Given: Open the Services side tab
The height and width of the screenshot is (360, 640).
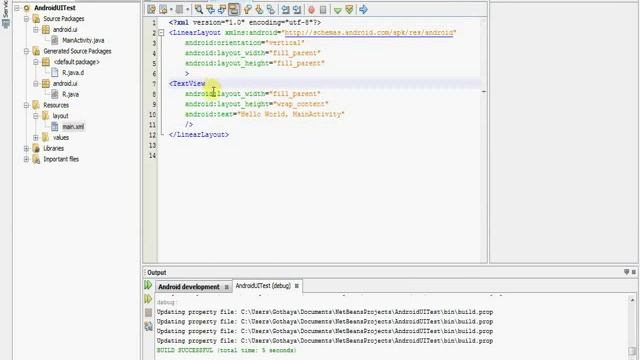Looking at the screenshot, I should pyautogui.click(x=6, y=14).
